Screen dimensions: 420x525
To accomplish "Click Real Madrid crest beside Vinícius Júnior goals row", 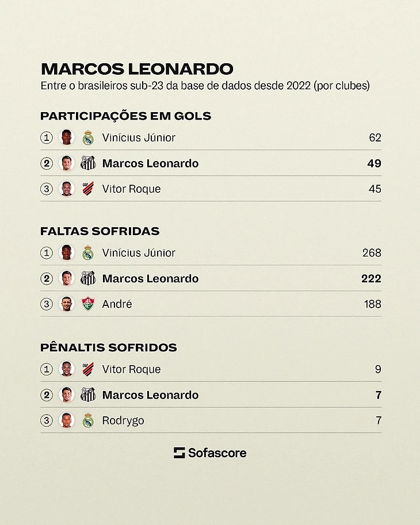I will point(88,137).
